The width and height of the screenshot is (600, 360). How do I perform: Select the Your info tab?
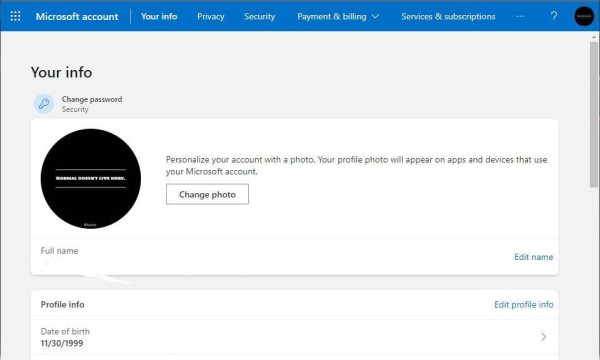[159, 16]
